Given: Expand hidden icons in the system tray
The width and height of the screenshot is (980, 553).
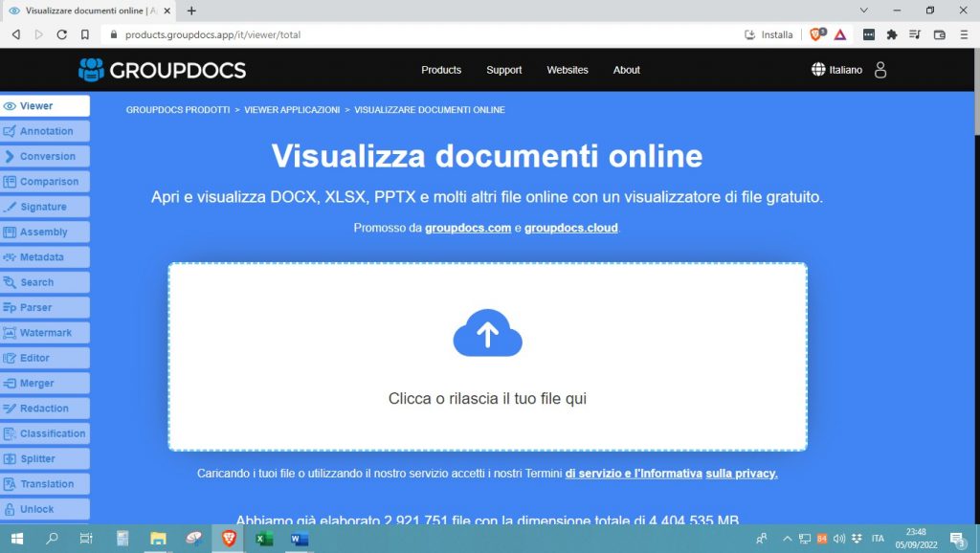Looking at the screenshot, I should 787,539.
